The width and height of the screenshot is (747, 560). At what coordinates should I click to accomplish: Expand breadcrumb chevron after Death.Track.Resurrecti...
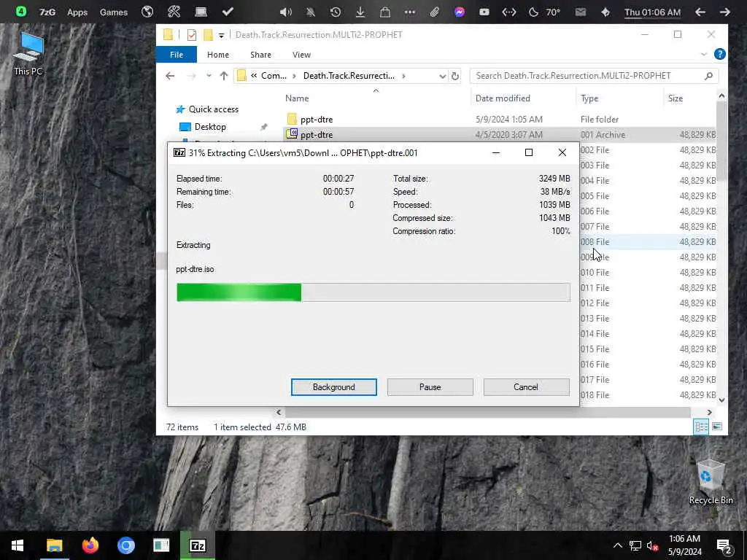click(404, 76)
